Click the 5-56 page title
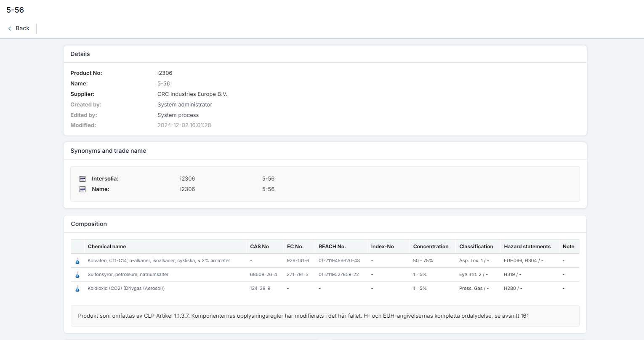This screenshot has height=340, width=644. tap(15, 10)
